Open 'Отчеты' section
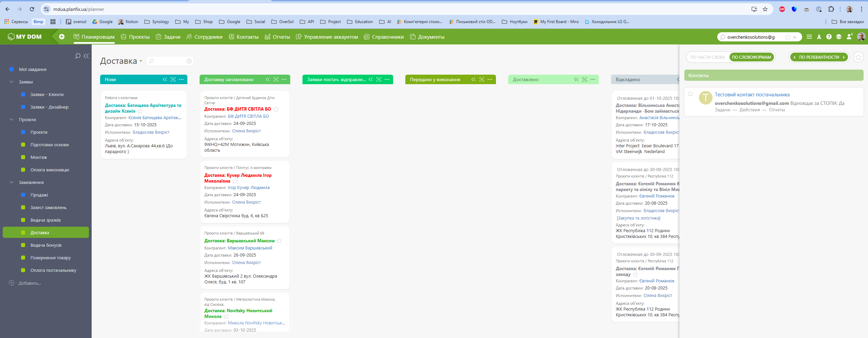The height and width of the screenshot is (338, 868). (277, 37)
